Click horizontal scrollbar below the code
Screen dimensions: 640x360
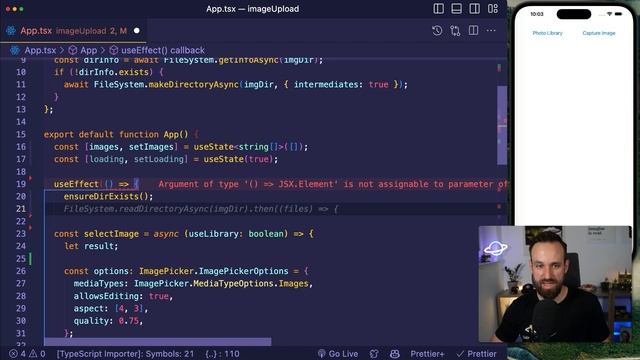click(158, 341)
